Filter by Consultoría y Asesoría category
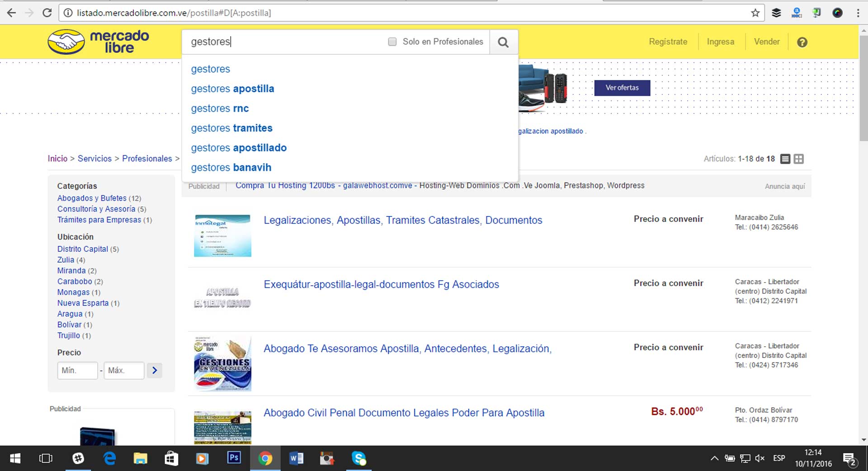Image resolution: width=868 pixels, height=471 pixels. tap(96, 209)
